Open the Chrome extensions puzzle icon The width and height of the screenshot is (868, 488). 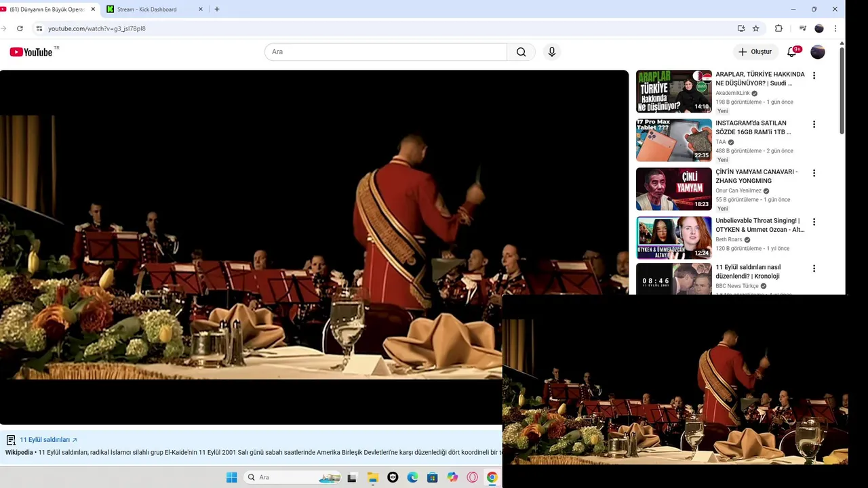[x=778, y=28]
